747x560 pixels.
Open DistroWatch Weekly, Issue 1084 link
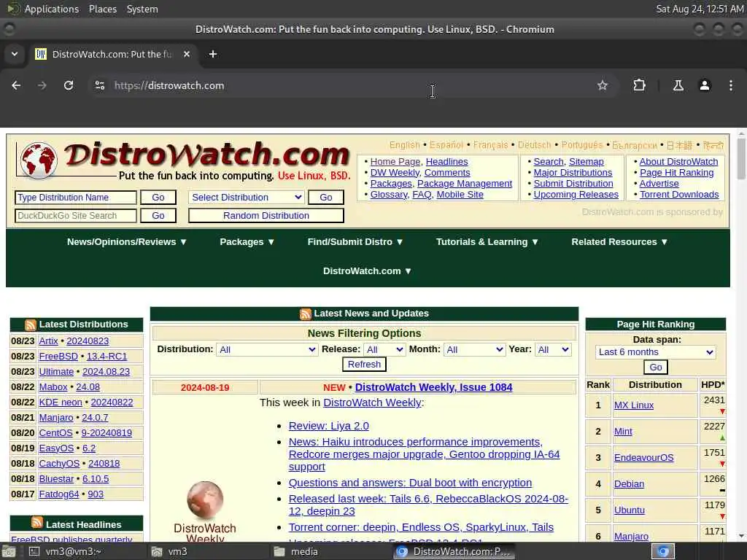pyautogui.click(x=433, y=388)
